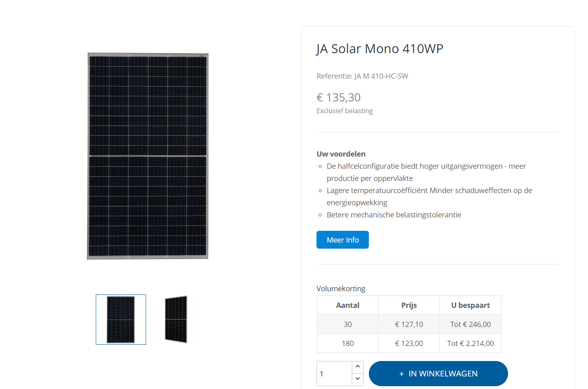The width and height of the screenshot is (588, 389).
Task: Add product with IN WINKELWAGEN button
Action: (x=438, y=374)
